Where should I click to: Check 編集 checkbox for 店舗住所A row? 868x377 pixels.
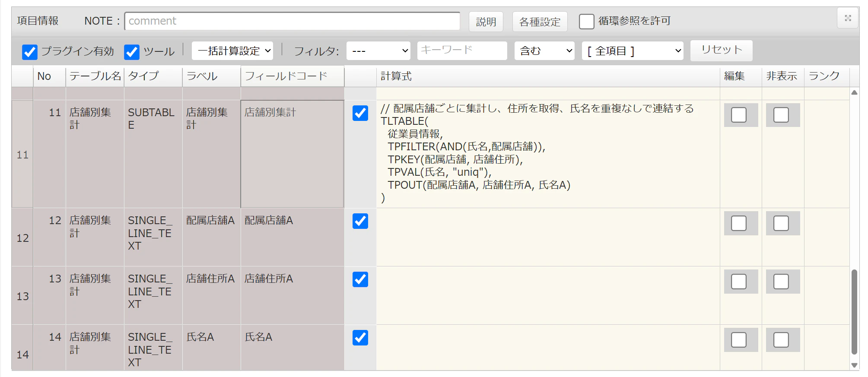[739, 282]
